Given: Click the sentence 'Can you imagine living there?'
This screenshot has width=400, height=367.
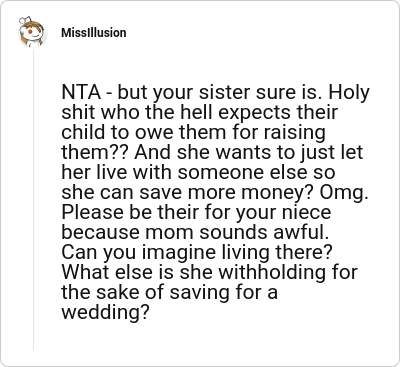Looking at the screenshot, I should pos(197,253).
